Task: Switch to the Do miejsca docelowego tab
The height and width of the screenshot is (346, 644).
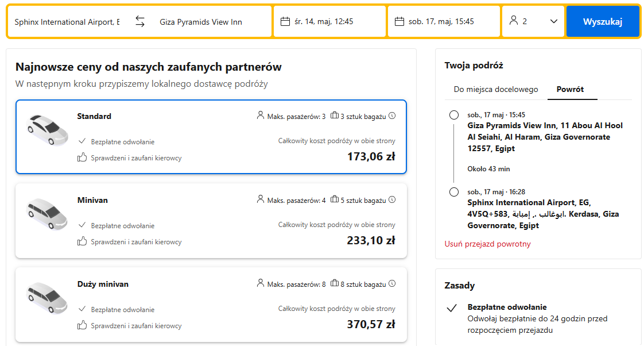Action: point(496,89)
